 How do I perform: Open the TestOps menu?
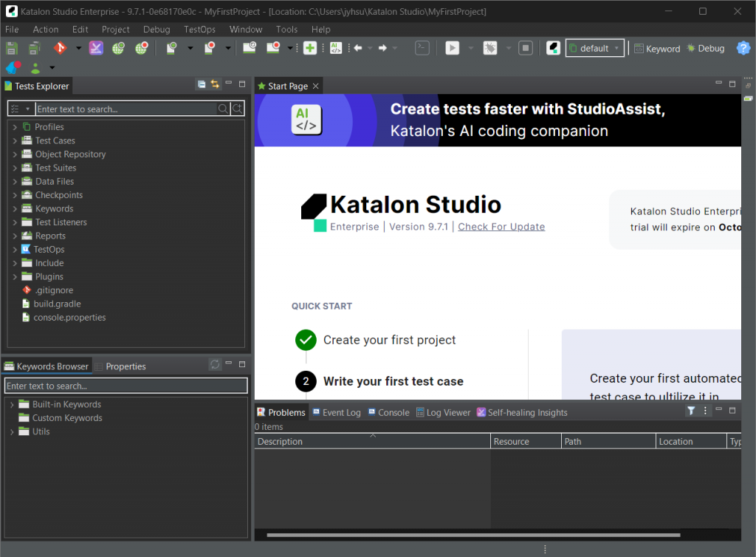(199, 30)
